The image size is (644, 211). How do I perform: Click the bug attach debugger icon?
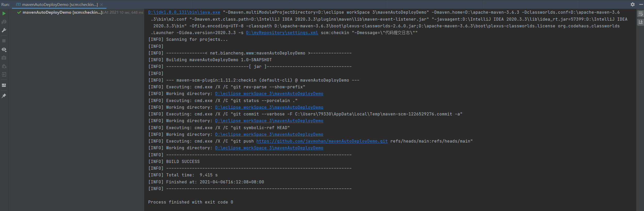(4, 66)
